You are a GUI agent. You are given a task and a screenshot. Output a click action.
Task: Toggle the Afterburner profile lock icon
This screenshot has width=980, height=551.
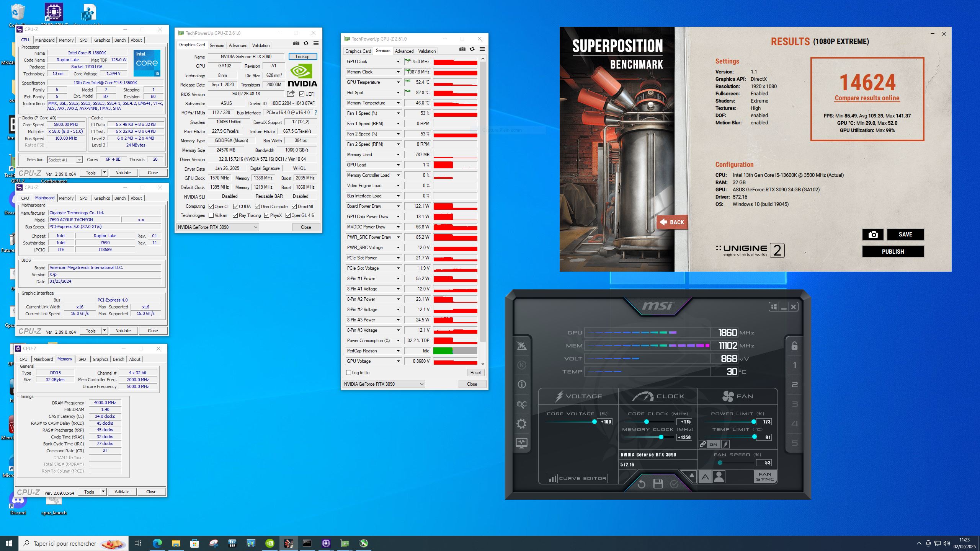point(794,346)
